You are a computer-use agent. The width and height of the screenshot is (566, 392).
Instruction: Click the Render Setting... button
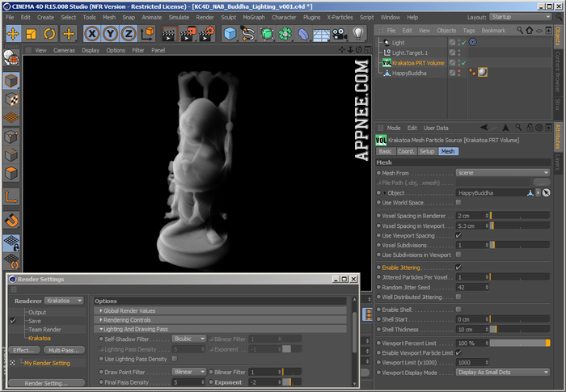pos(46,383)
